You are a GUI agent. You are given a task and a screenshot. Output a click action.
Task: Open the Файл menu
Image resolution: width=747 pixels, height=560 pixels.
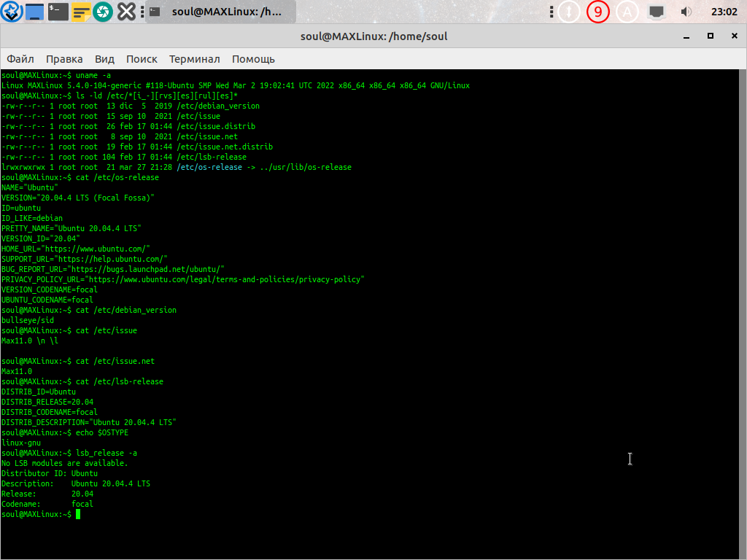point(20,59)
